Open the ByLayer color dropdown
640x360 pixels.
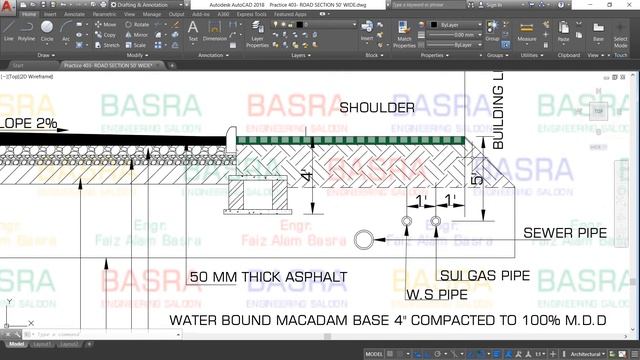point(457,25)
